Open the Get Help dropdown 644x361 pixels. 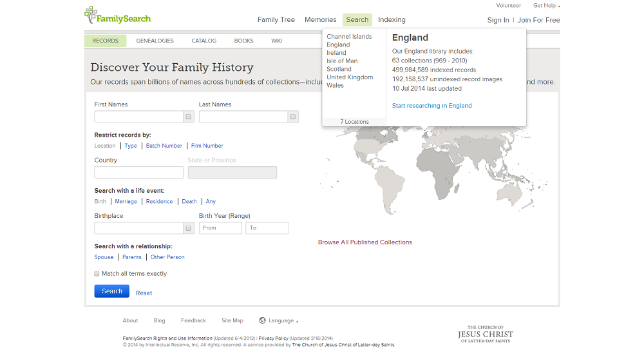pos(546,6)
